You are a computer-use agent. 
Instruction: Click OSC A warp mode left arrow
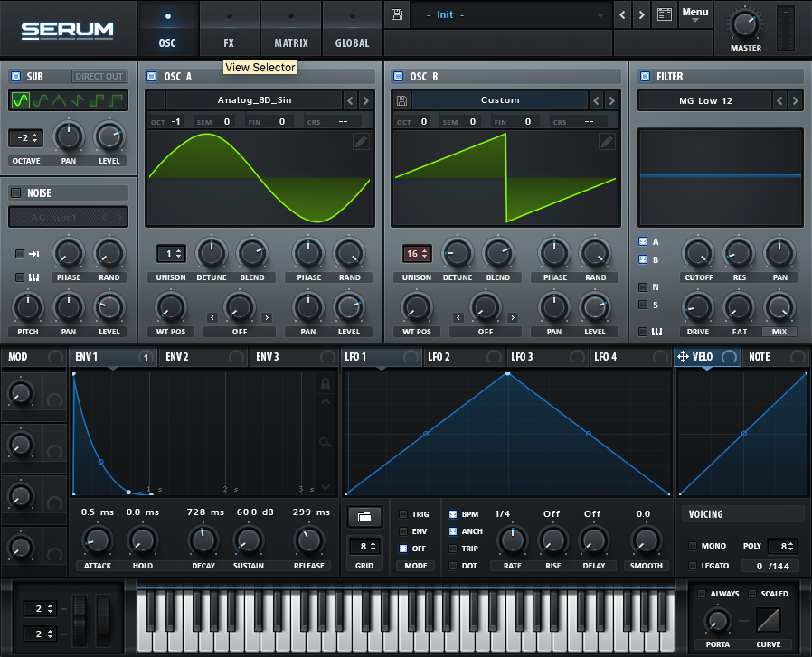[x=212, y=317]
